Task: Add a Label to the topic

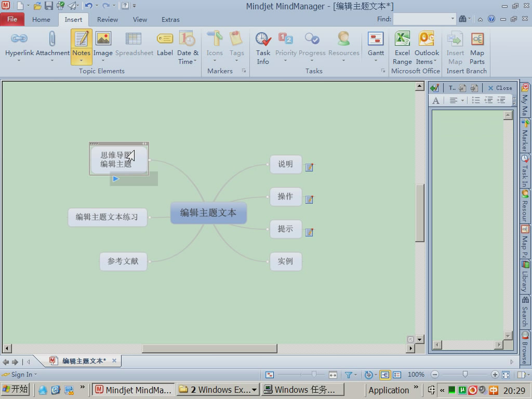Action: click(x=165, y=44)
